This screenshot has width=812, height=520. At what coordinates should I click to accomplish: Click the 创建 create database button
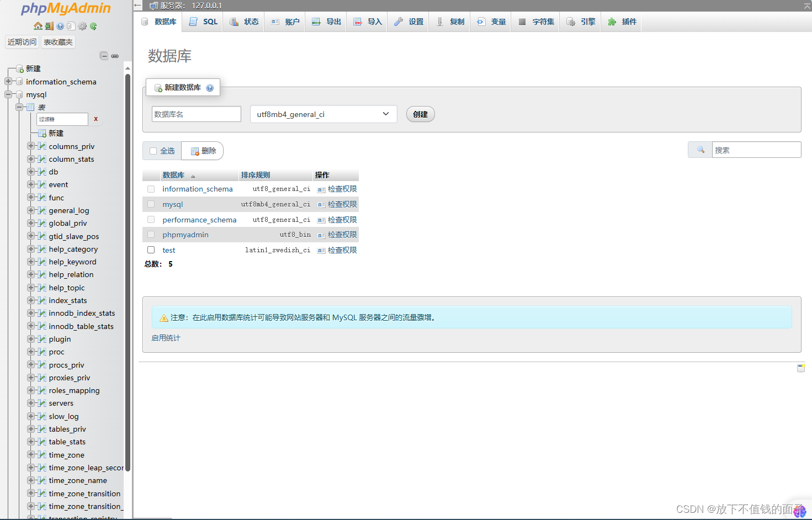point(420,114)
